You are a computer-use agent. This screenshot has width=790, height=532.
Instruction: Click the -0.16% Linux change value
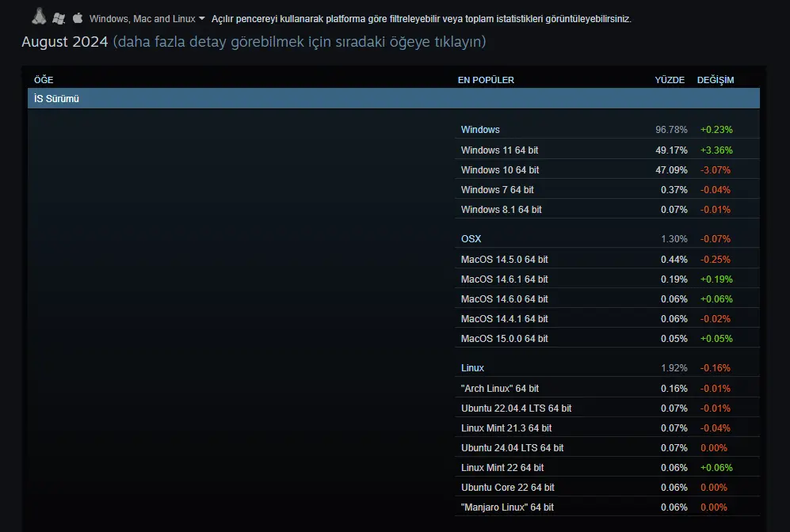[716, 368]
